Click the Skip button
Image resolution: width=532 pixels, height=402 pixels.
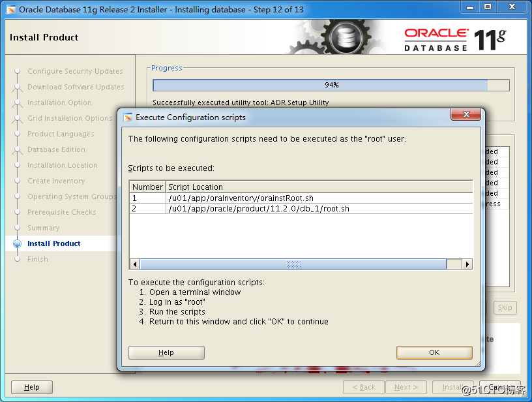click(x=505, y=307)
